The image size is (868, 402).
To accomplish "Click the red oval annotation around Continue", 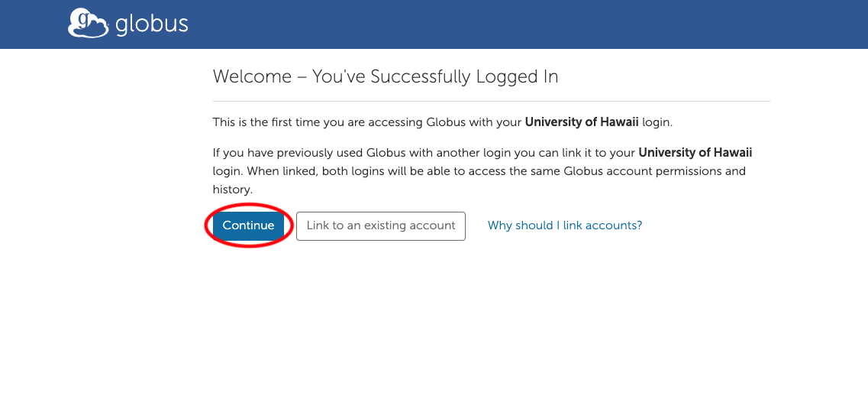I will pos(249,225).
